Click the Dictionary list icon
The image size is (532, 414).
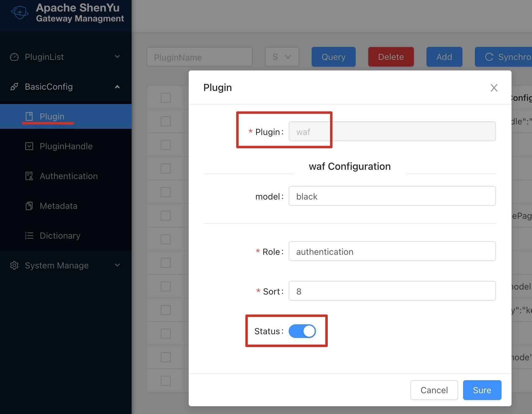29,236
